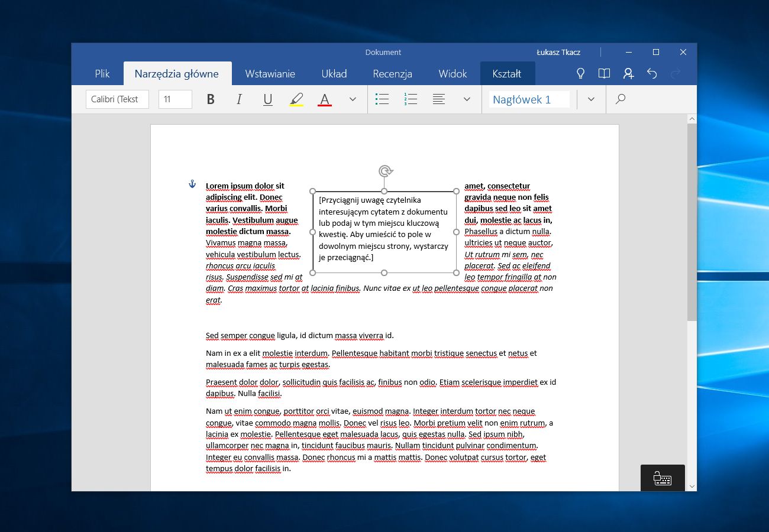Click the paragraph starting 'Praesent dolor dolor'
The width and height of the screenshot is (769, 532).
(x=381, y=388)
